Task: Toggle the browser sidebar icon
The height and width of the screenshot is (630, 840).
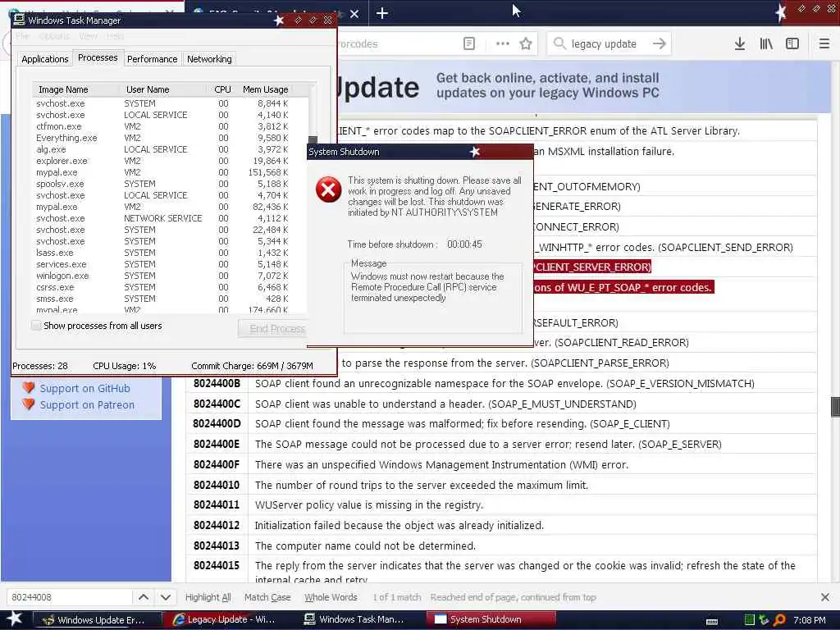Action: coord(792,43)
